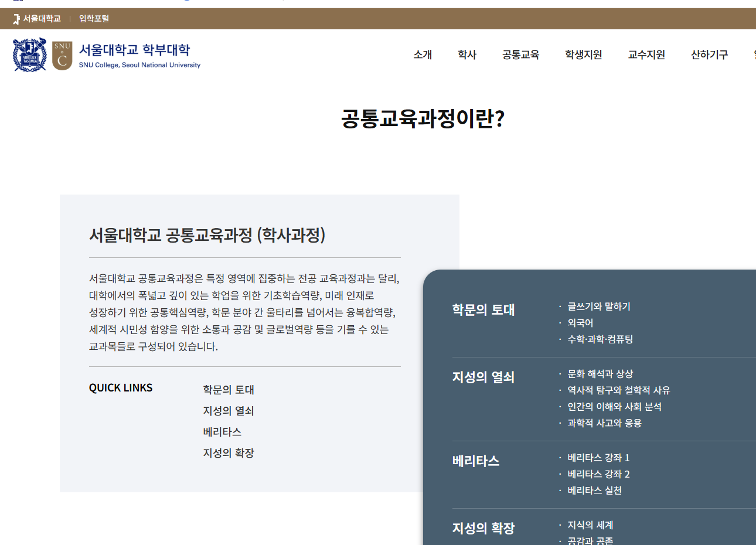Image resolution: width=756 pixels, height=545 pixels.
Task: Click 베리타스 heading in dark panel
Action: click(x=476, y=461)
